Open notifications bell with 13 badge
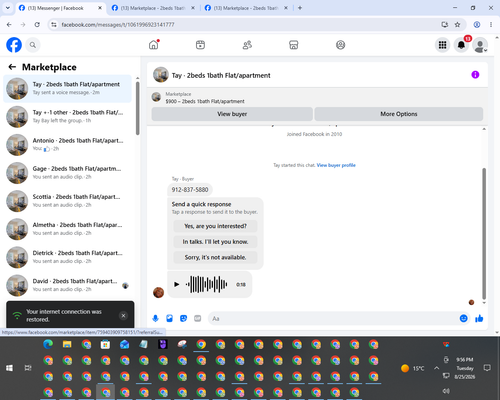Image resolution: width=500 pixels, height=400 pixels. tap(461, 45)
